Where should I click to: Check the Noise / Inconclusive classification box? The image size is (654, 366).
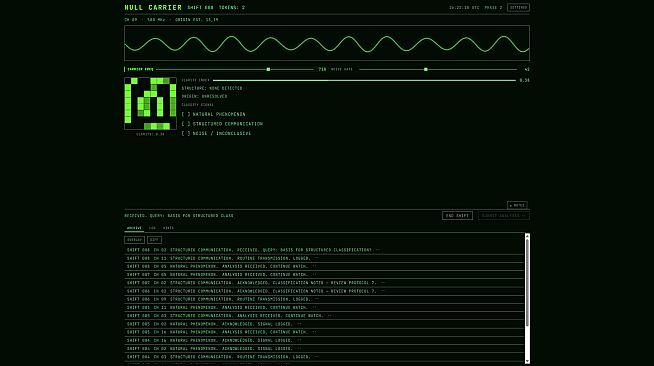[186, 133]
